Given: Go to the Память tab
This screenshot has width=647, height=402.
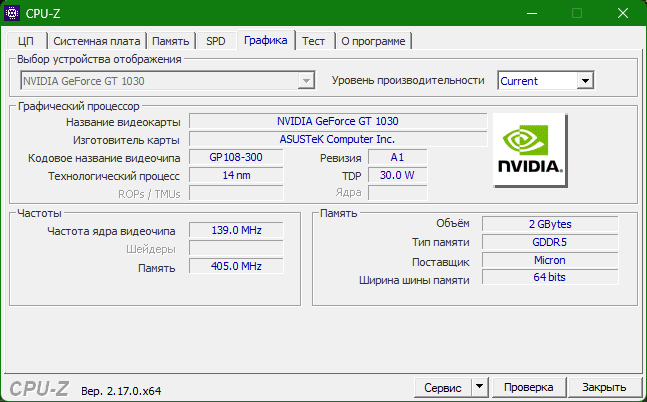Looking at the screenshot, I should pyautogui.click(x=172, y=41).
